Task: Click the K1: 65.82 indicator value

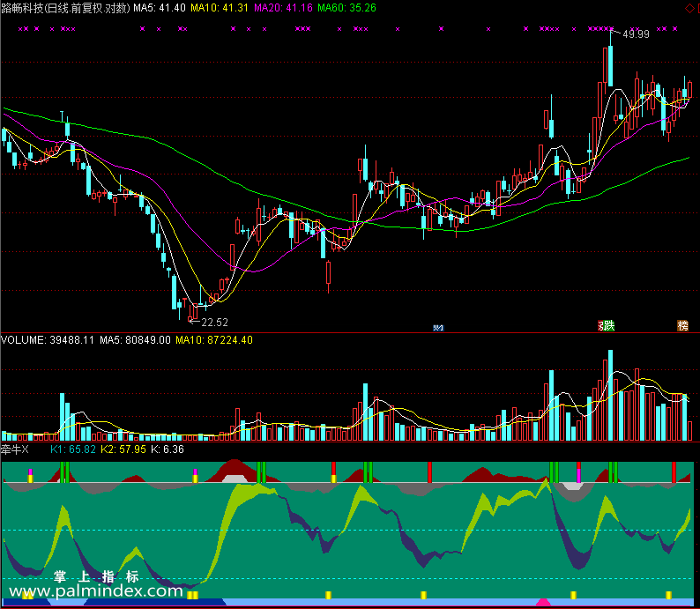Action: point(73,449)
